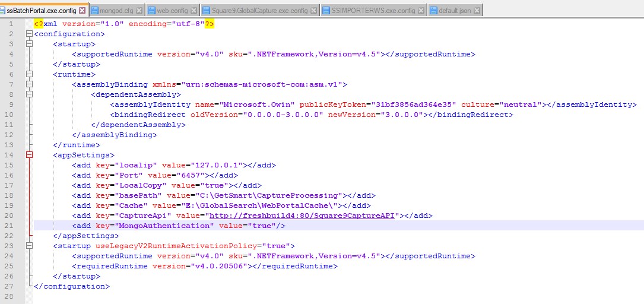Screen dimensions: 644x304
Task: Open the web.config tab
Action: (x=172, y=11)
